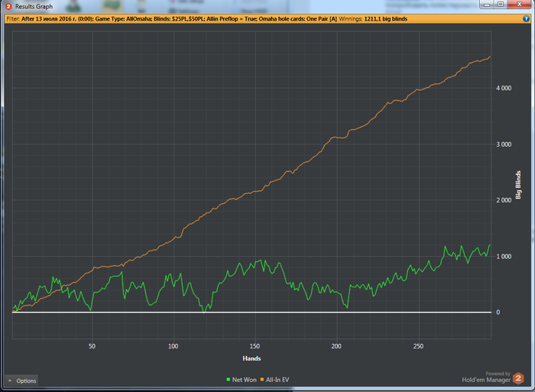Toggle the All-In EV legend entry

[x=274, y=380]
